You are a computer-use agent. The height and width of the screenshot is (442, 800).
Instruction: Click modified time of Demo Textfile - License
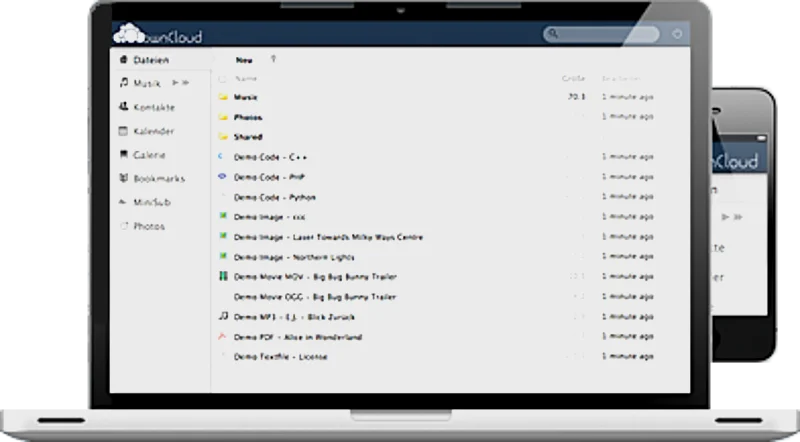[628, 356]
